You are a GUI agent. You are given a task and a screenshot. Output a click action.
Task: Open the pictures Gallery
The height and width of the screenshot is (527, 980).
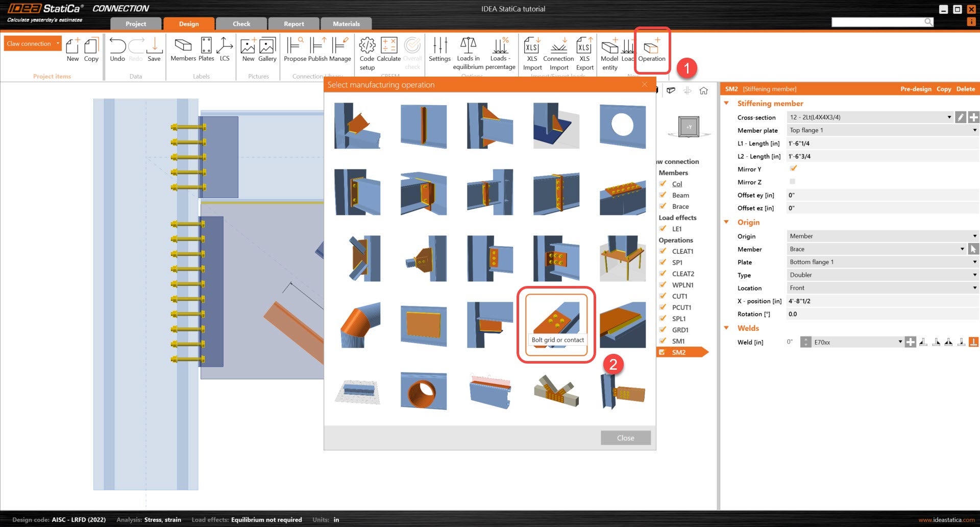[267, 50]
